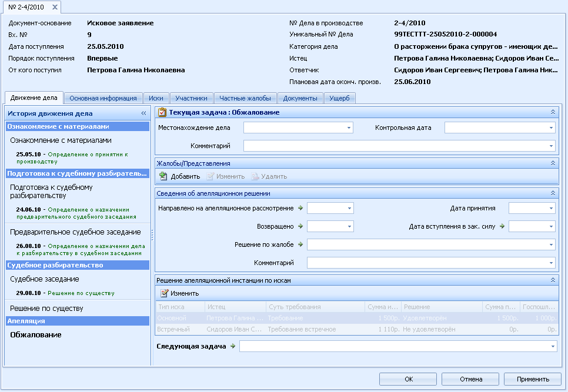Collapse Сведения об апелляционном решении section
568x392 pixels.
coord(553,193)
